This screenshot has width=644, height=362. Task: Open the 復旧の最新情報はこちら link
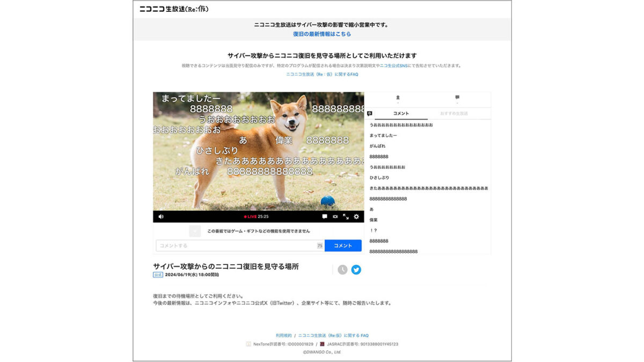click(x=322, y=33)
